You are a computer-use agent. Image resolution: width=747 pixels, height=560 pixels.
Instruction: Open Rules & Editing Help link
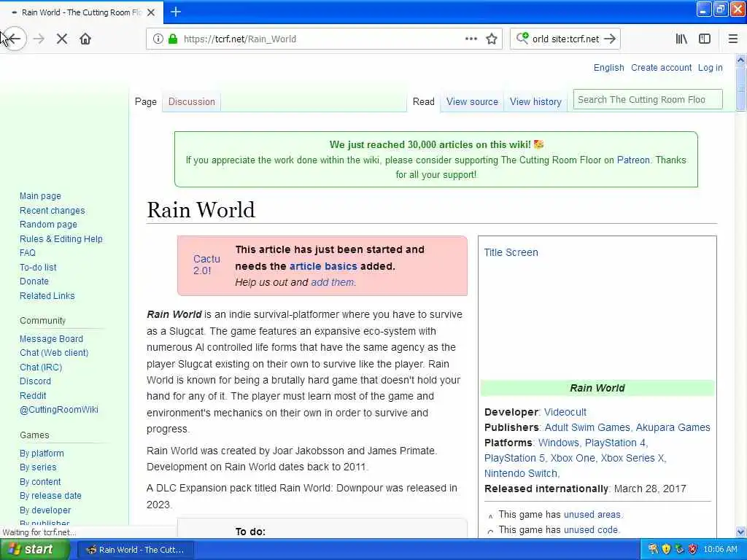pos(61,238)
